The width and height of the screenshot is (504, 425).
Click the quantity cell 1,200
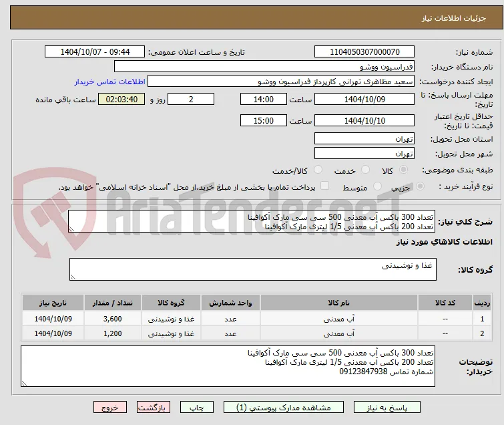[x=113, y=333]
